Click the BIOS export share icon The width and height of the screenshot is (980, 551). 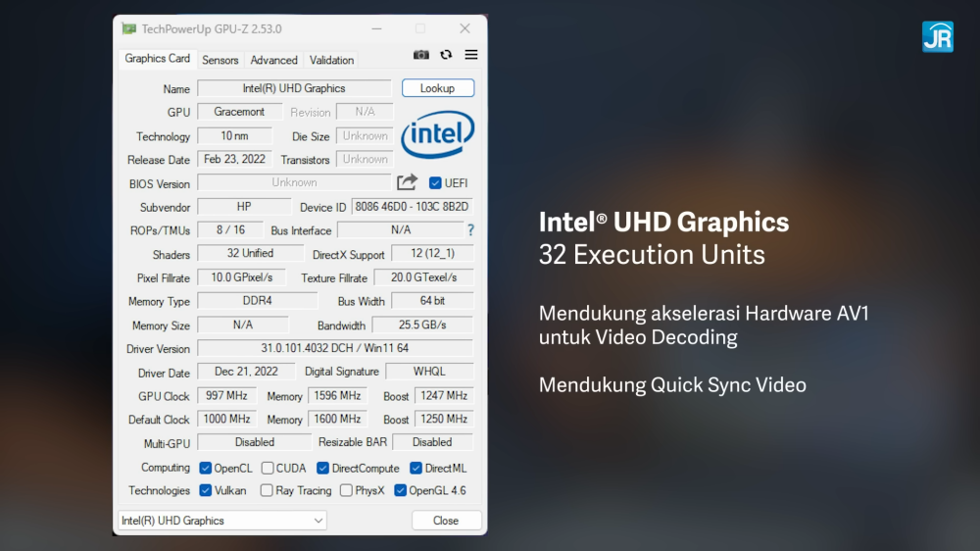407,182
